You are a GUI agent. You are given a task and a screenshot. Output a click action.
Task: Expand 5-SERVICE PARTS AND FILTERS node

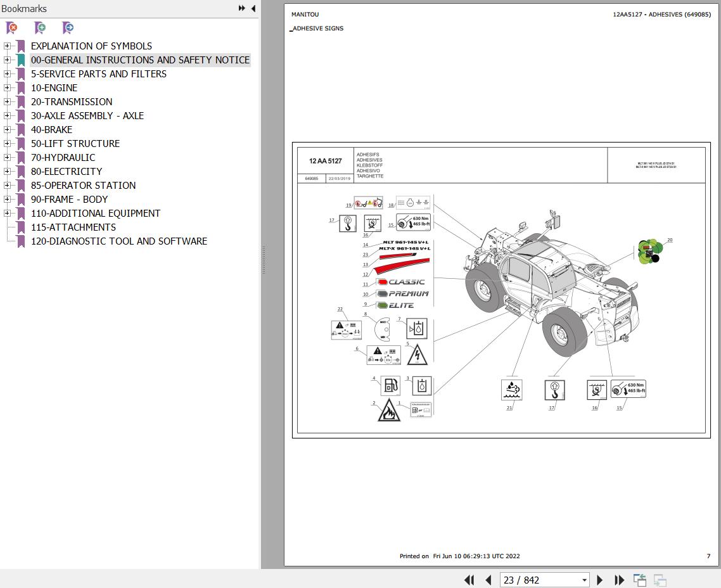[7, 74]
